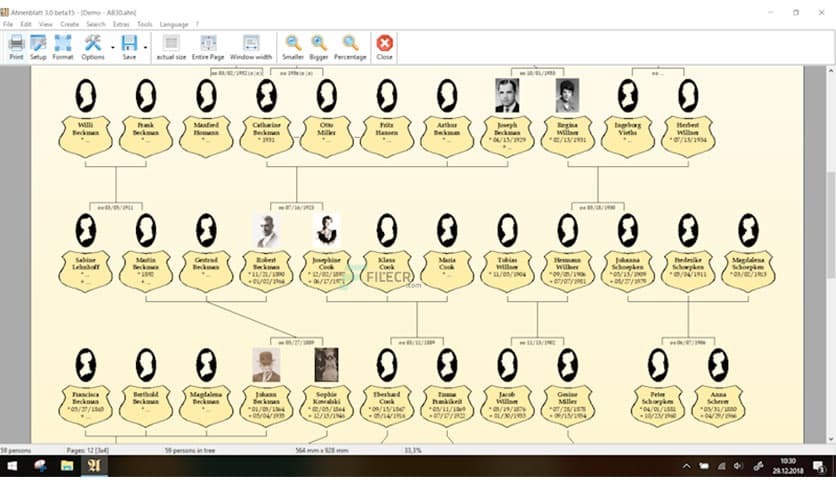Screen dimensions: 836x484
Task: Select the Magdalena Schoepken name plate
Action: (x=748, y=271)
